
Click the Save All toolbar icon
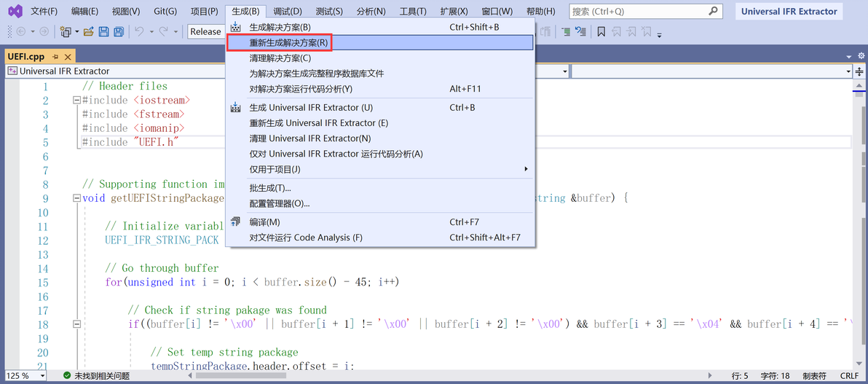(x=119, y=31)
